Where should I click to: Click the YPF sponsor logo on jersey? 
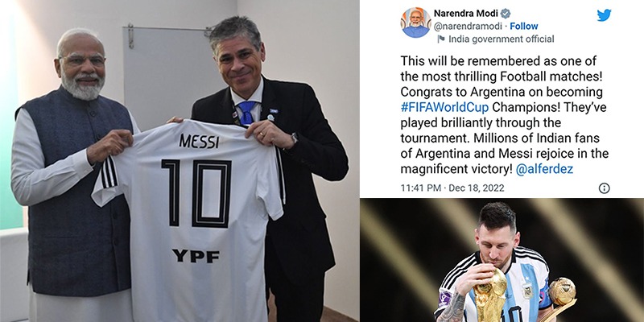coord(196,255)
